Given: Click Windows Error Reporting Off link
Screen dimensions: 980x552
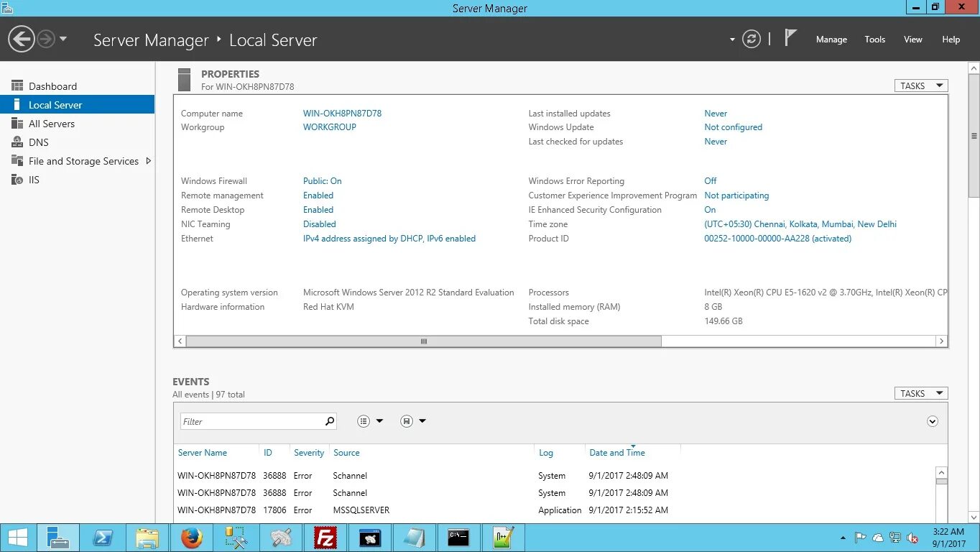Looking at the screenshot, I should [711, 181].
